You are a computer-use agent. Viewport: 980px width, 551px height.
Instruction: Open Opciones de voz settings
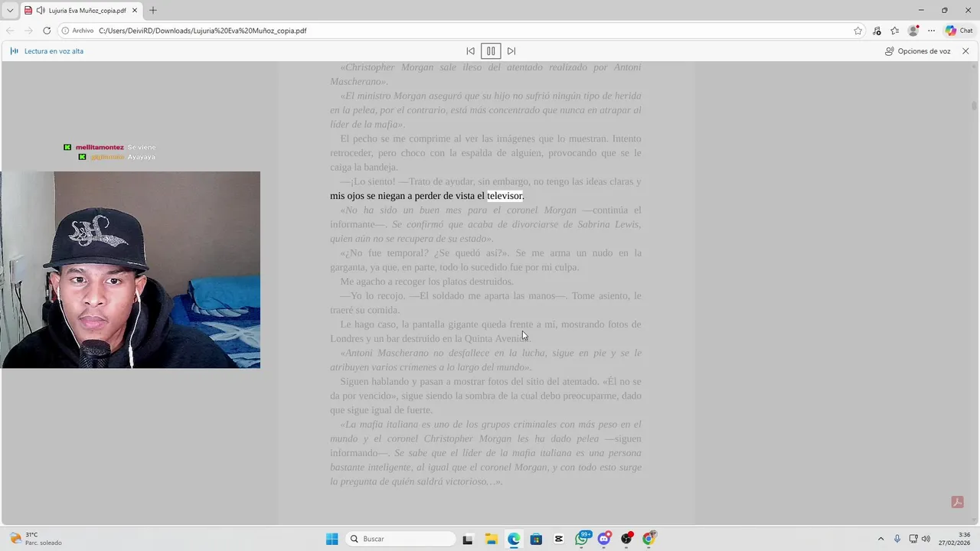918,51
